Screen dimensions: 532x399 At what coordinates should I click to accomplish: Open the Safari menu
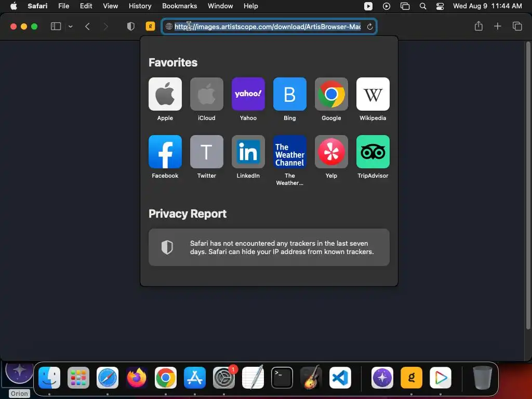[37, 6]
